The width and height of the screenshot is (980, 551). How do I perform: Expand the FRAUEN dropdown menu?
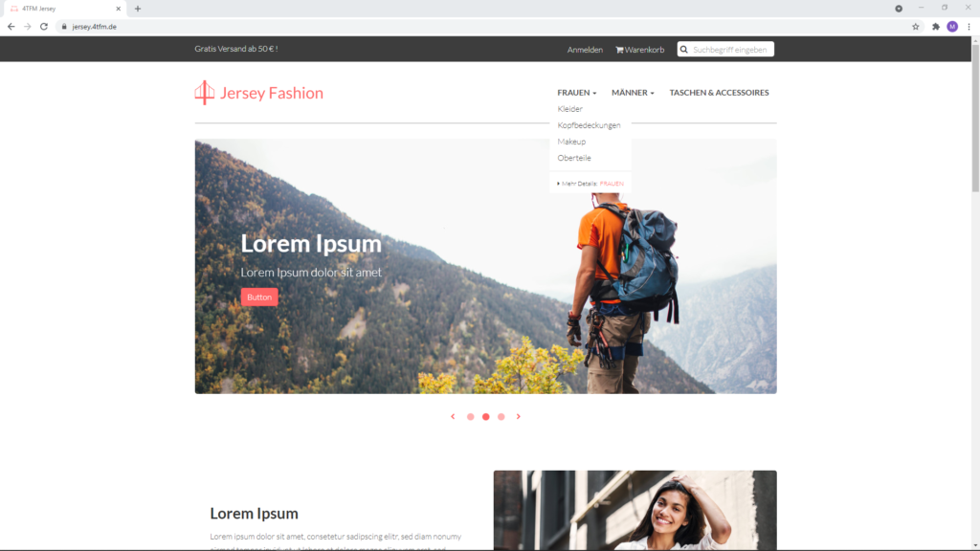[x=576, y=93]
